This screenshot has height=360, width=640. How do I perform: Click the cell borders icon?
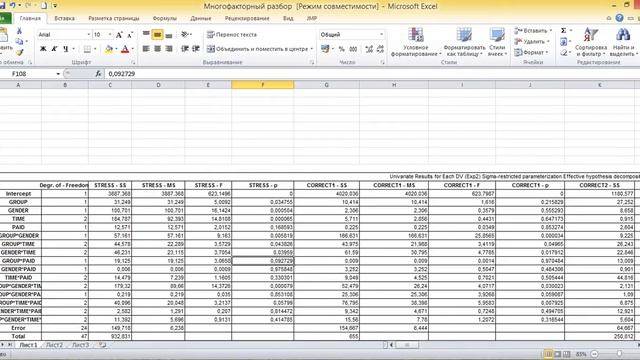(x=87, y=49)
